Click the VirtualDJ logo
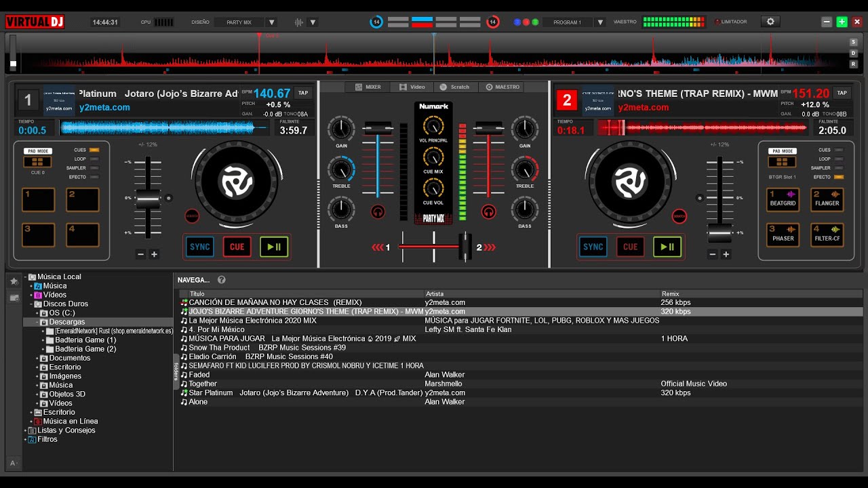Screen dimensions: 868x488 (35, 22)
